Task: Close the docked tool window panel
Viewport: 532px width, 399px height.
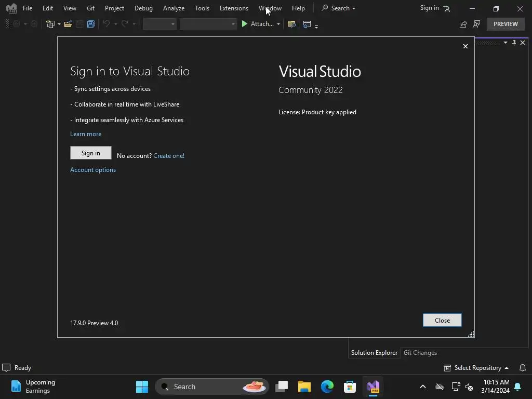Action: click(x=523, y=43)
